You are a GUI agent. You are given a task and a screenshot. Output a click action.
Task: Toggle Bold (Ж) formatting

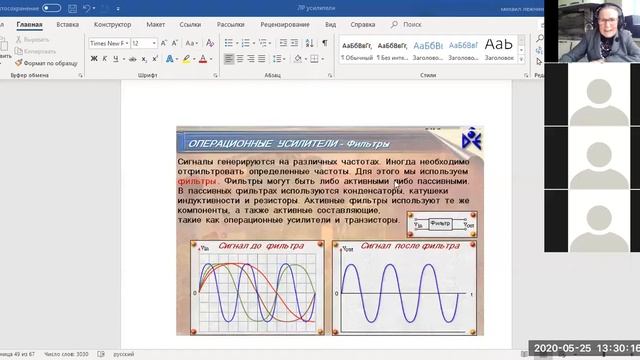94,59
